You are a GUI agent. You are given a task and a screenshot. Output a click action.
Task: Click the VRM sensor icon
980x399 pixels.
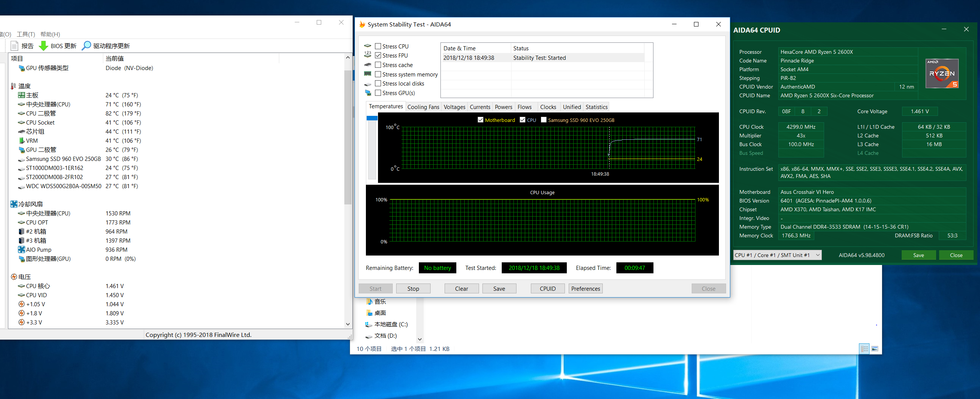pos(22,141)
